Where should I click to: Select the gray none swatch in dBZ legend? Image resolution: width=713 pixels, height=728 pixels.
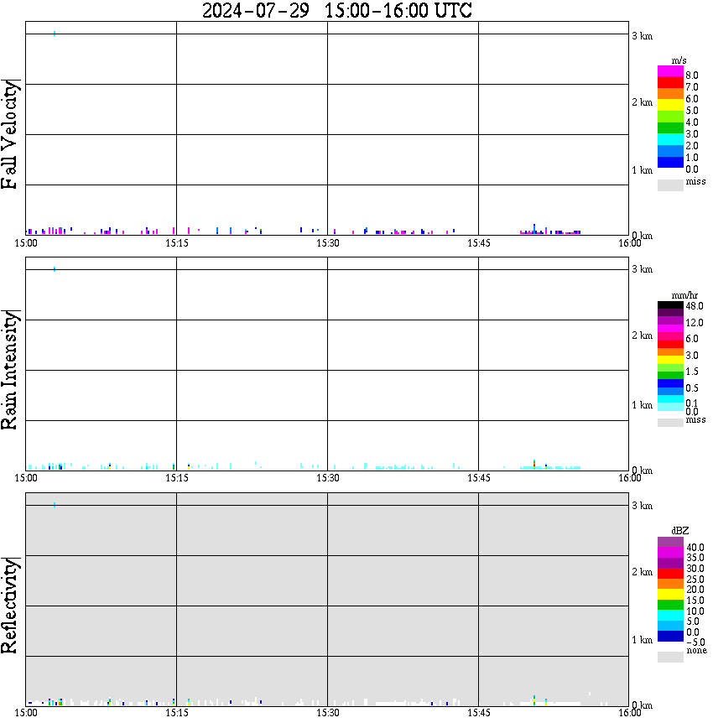point(670,657)
